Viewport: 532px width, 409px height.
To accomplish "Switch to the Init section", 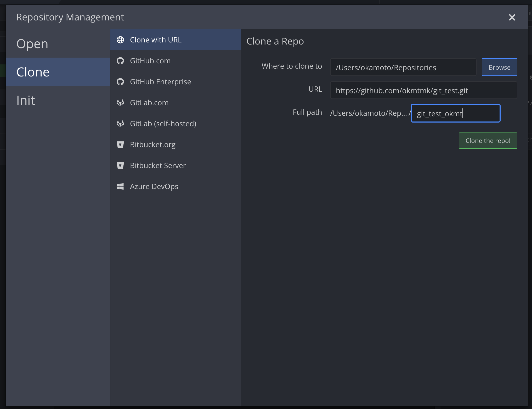I will point(58,100).
